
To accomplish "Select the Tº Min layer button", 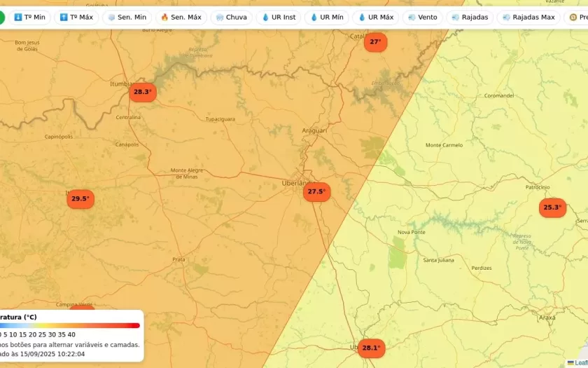I will 29,17.
